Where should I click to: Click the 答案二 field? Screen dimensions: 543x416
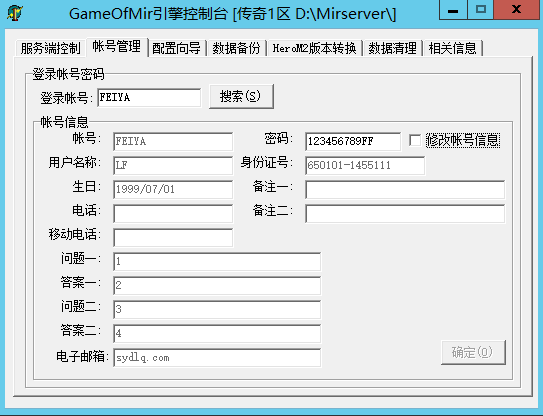[x=217, y=334]
